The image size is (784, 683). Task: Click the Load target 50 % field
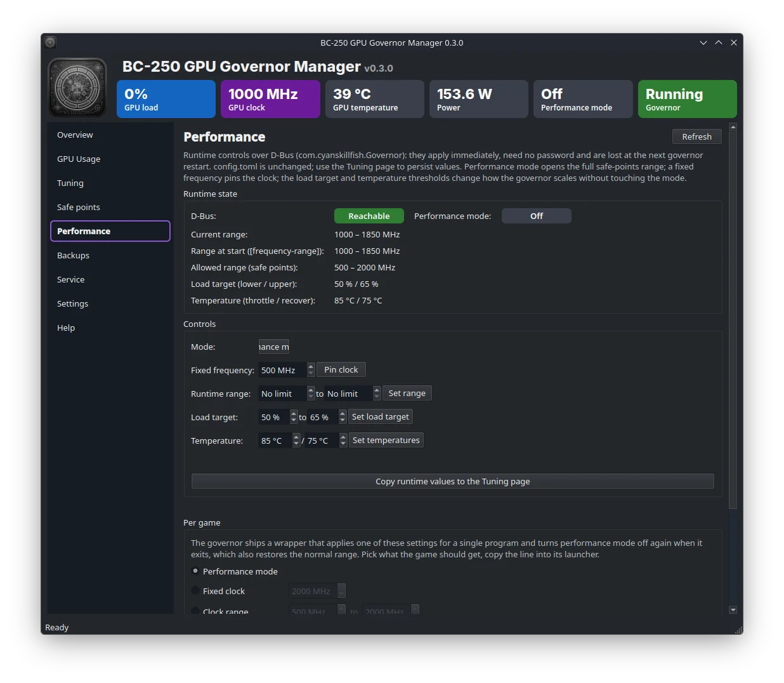pyautogui.click(x=273, y=417)
